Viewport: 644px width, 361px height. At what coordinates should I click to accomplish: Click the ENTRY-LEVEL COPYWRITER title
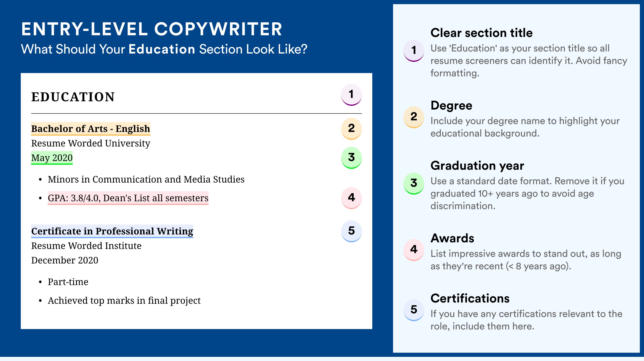click(x=152, y=29)
